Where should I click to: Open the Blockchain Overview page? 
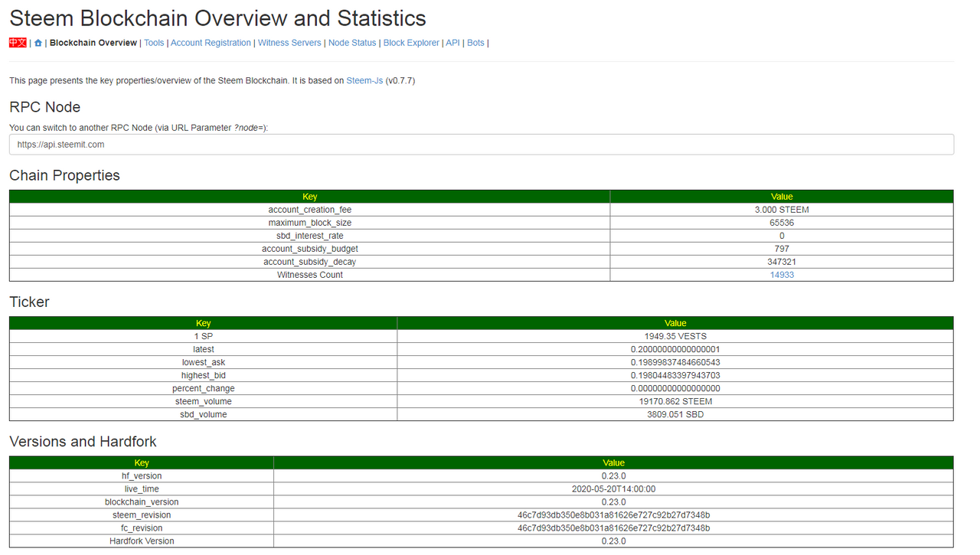tap(93, 43)
